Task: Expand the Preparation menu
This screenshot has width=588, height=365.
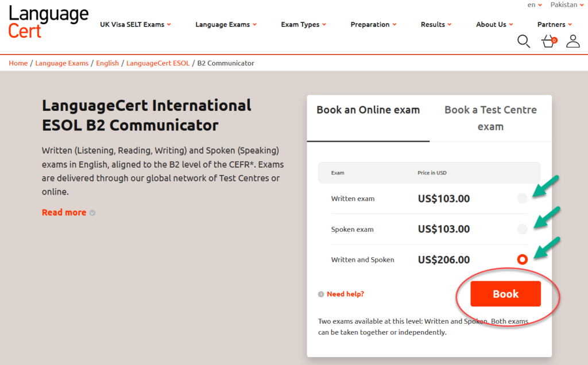Action: pyautogui.click(x=373, y=24)
